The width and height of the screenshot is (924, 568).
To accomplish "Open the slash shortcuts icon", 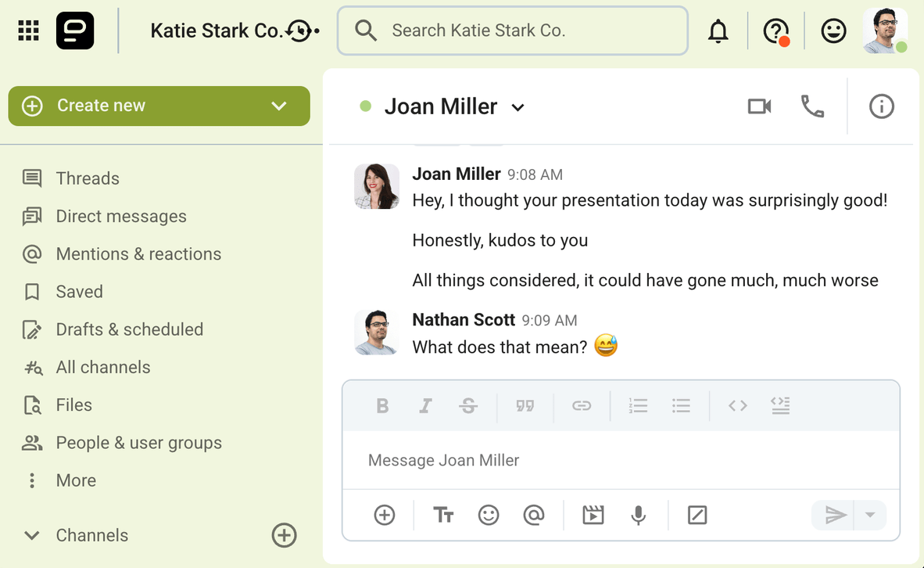I will click(x=697, y=515).
